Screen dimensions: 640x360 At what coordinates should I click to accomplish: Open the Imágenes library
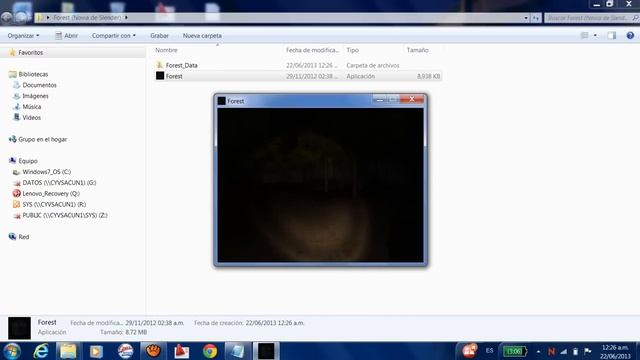coord(35,96)
